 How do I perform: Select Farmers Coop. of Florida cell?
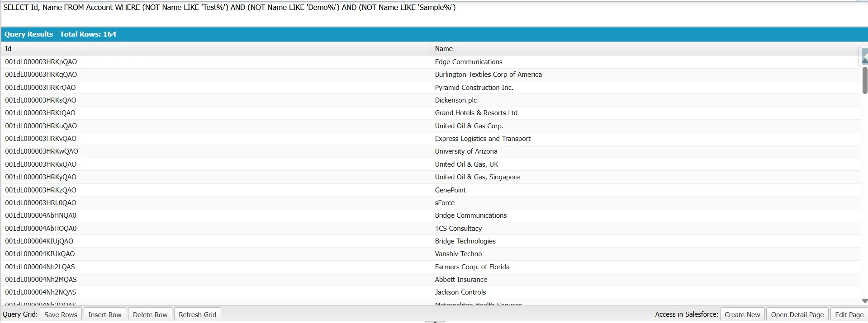tap(645, 267)
